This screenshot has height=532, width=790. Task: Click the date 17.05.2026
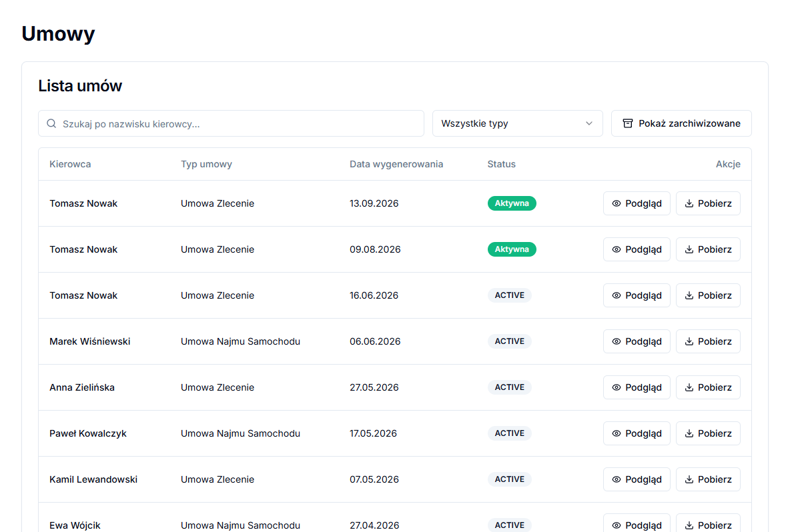pyautogui.click(x=374, y=433)
